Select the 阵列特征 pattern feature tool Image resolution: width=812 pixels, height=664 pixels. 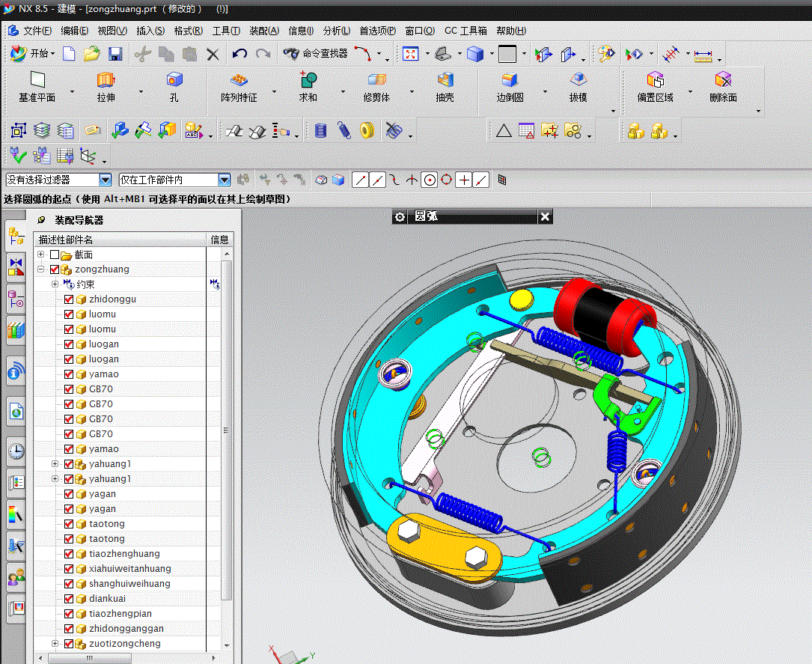coord(239,87)
